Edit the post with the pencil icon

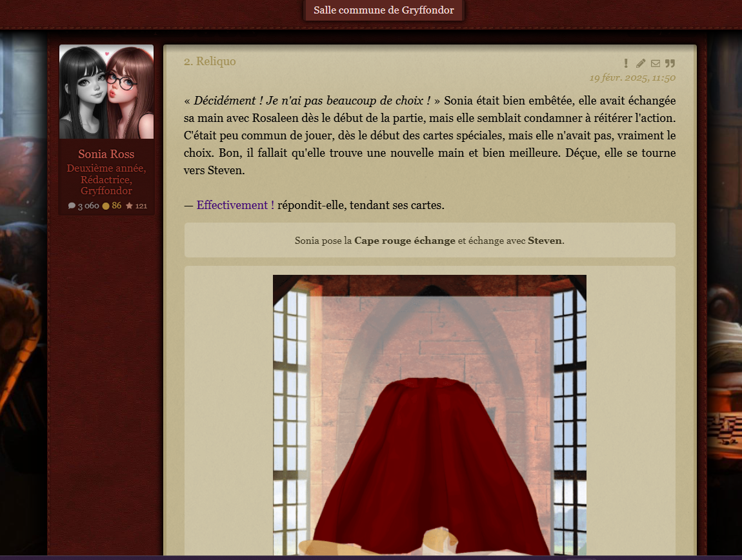tap(641, 63)
